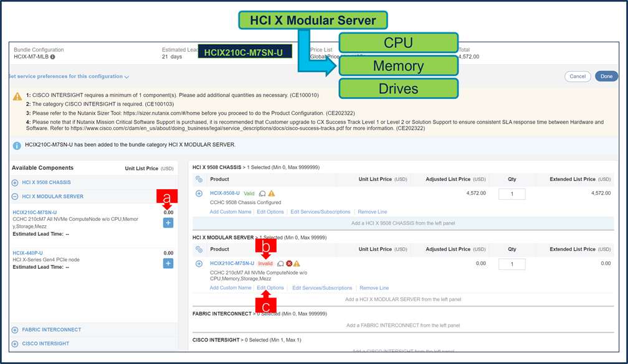
Task: Click the Done button
Action: coord(606,77)
